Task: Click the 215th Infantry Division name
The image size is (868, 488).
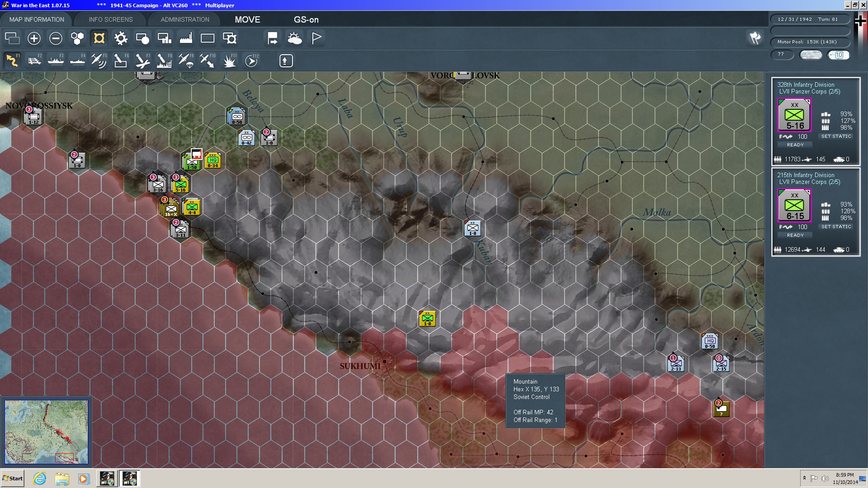Action: click(806, 175)
